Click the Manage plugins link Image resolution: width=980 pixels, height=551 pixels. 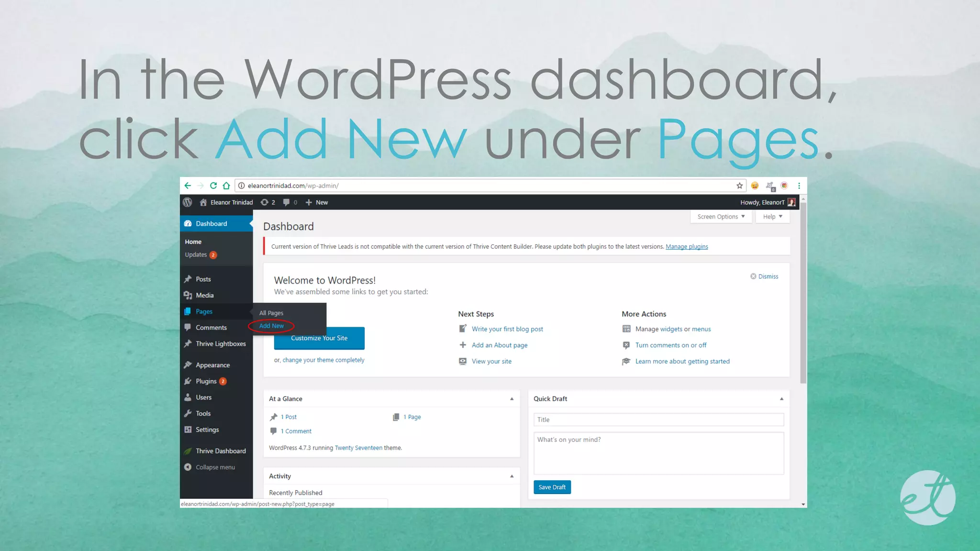687,247
